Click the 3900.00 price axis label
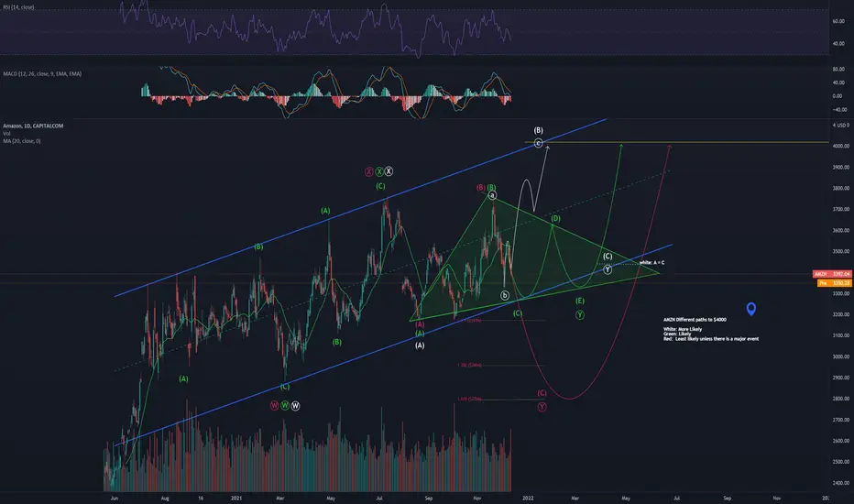The height and width of the screenshot is (504, 854). point(841,168)
